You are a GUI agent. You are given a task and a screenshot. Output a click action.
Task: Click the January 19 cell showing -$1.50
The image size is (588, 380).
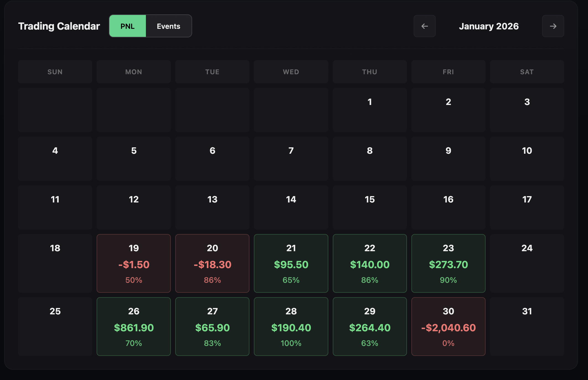[x=134, y=263]
